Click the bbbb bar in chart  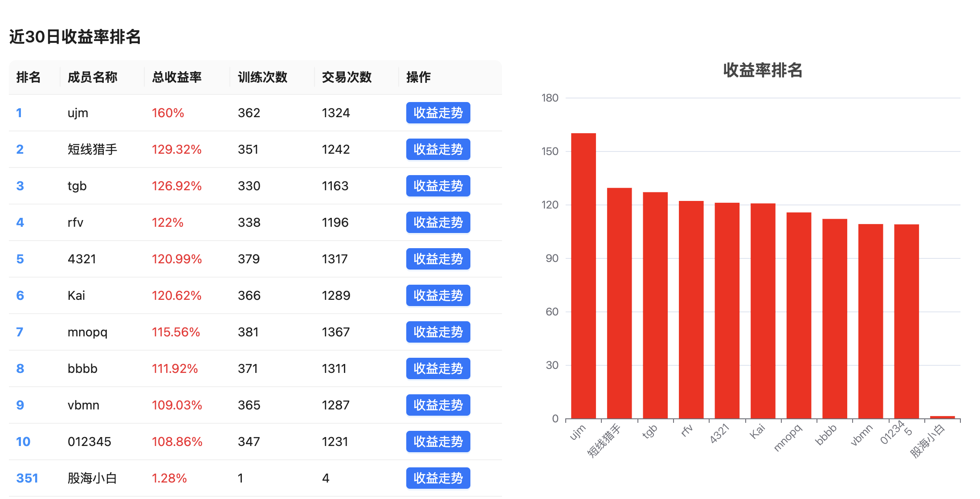point(835,319)
